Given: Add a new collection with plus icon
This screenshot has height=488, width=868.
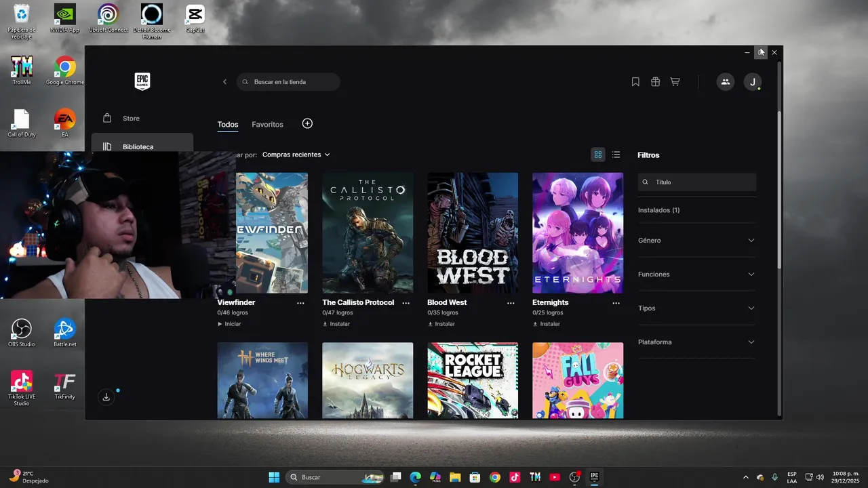Looking at the screenshot, I should pyautogui.click(x=307, y=123).
